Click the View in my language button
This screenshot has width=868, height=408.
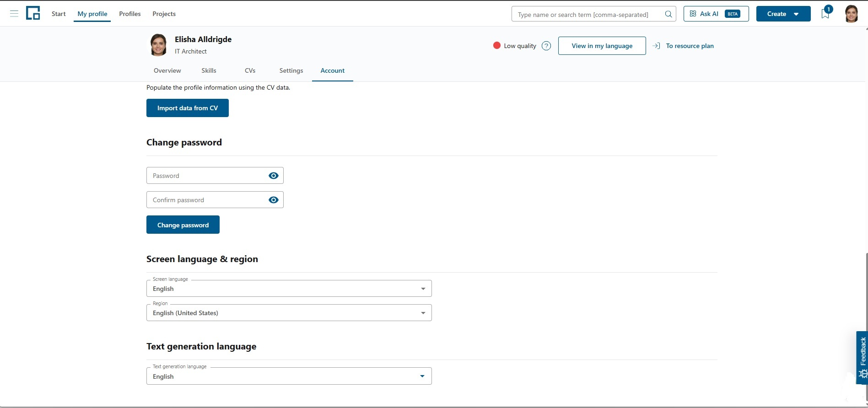pyautogui.click(x=602, y=46)
